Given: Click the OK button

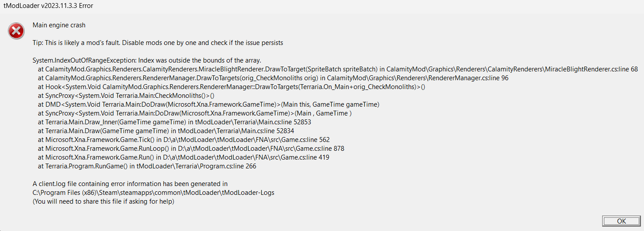Looking at the screenshot, I should point(621,221).
